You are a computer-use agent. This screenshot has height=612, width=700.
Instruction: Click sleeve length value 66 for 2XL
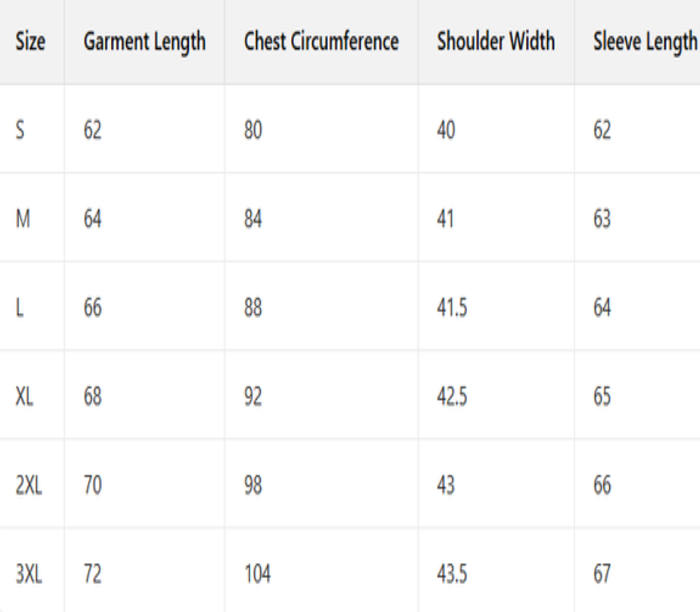point(602,486)
